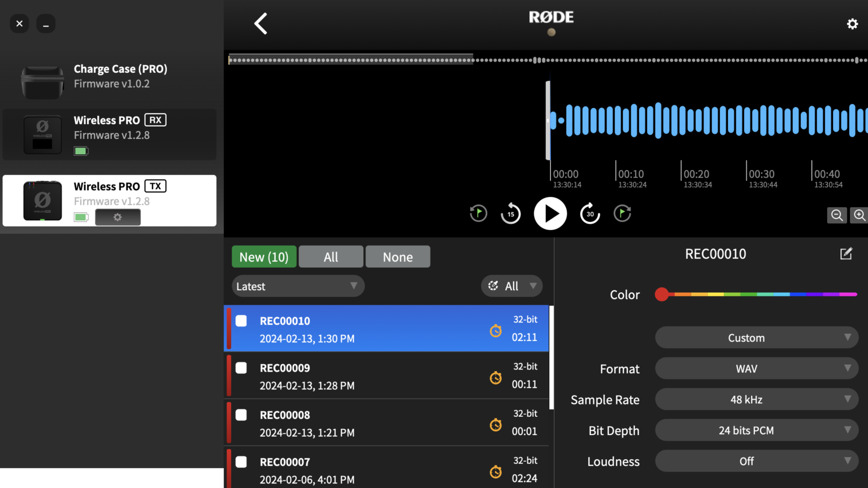Check the REC00010 recording checkbox
Viewport: 868px width, 488px height.
tap(241, 321)
